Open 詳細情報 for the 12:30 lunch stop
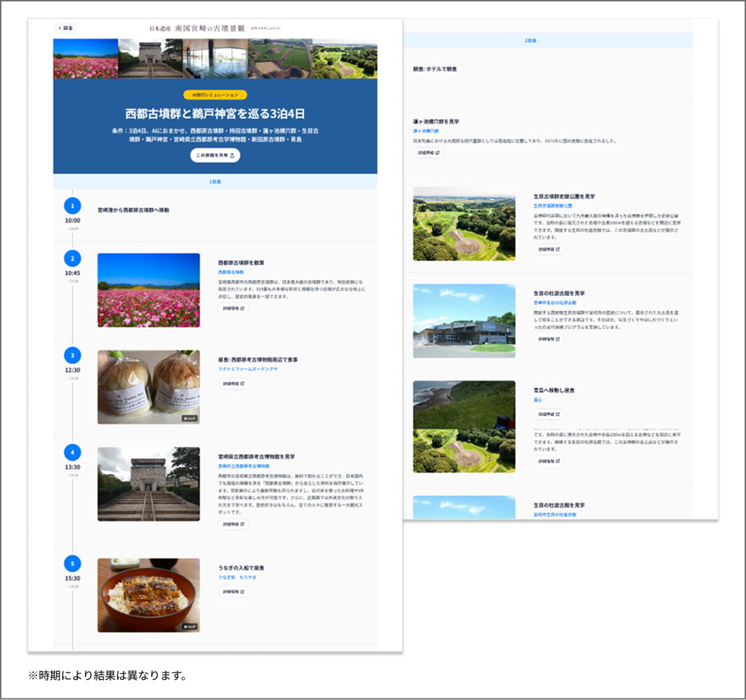This screenshot has width=746, height=700. (x=233, y=384)
